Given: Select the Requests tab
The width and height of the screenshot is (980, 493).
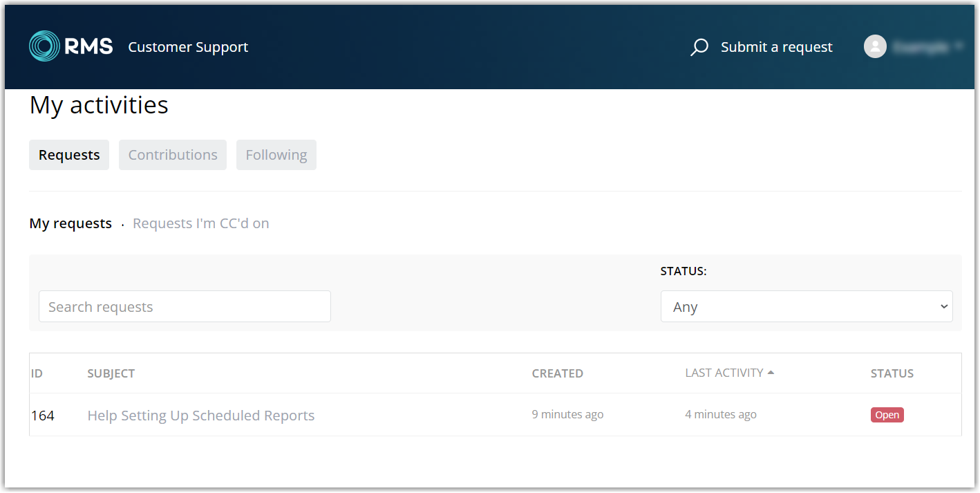Looking at the screenshot, I should click(68, 154).
